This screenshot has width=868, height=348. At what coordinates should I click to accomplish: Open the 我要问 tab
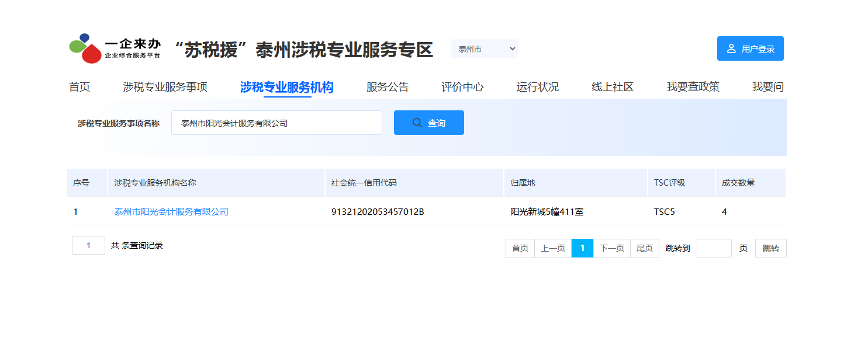click(768, 87)
